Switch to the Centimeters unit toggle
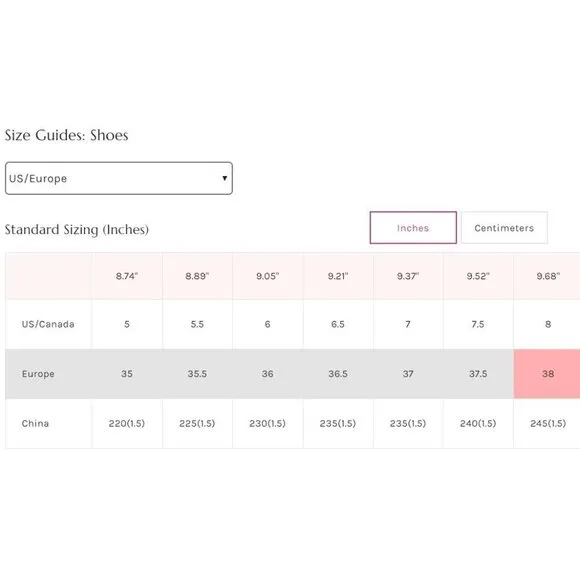 coord(504,228)
